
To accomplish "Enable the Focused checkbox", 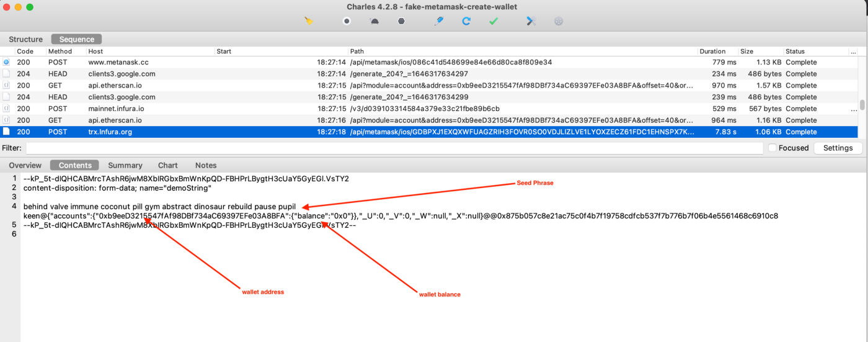I will pyautogui.click(x=773, y=148).
